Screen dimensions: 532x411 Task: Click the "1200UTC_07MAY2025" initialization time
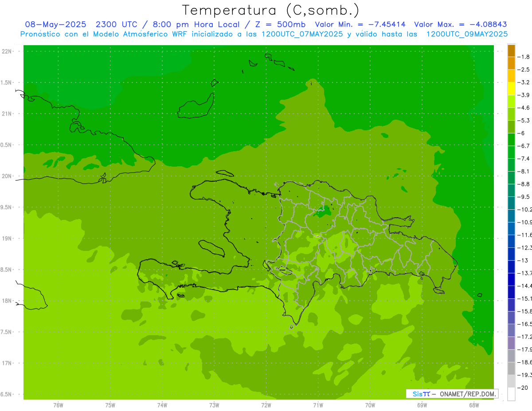[302, 34]
